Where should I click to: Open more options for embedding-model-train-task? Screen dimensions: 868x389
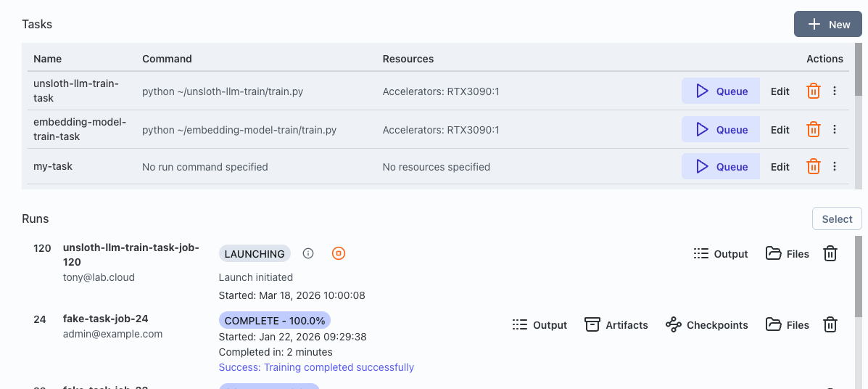tap(835, 130)
